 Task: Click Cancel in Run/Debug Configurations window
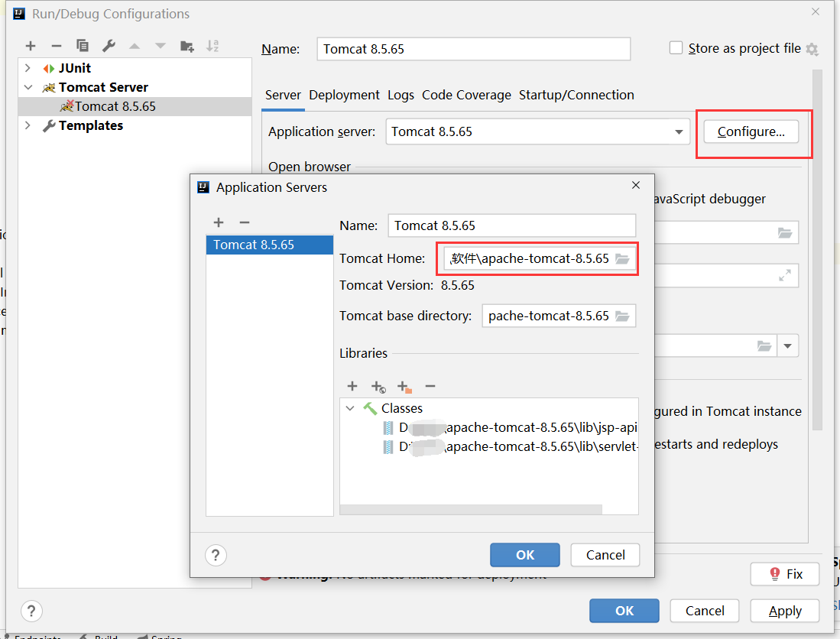tap(705, 611)
